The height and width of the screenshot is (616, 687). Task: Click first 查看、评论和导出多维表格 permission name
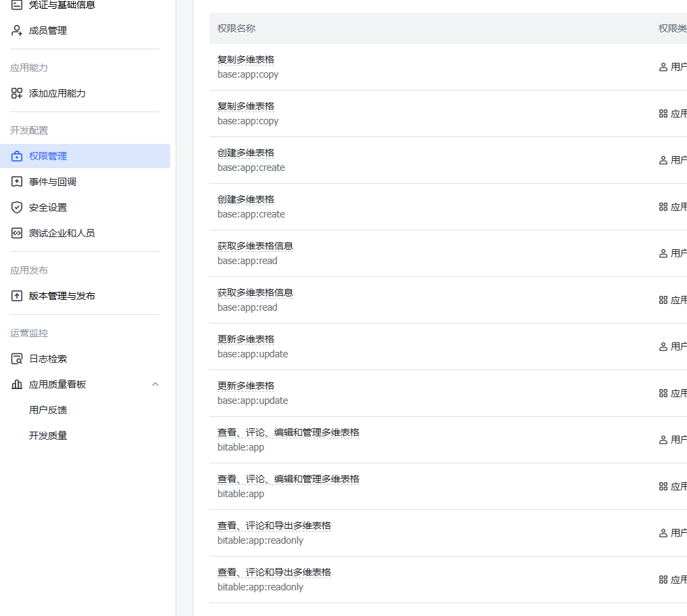[274, 525]
